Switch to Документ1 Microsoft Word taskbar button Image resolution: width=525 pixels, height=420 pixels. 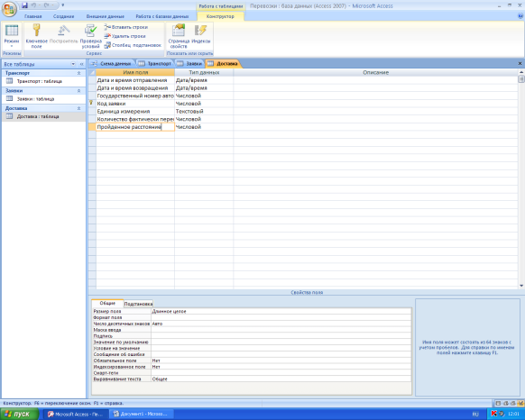point(142,414)
